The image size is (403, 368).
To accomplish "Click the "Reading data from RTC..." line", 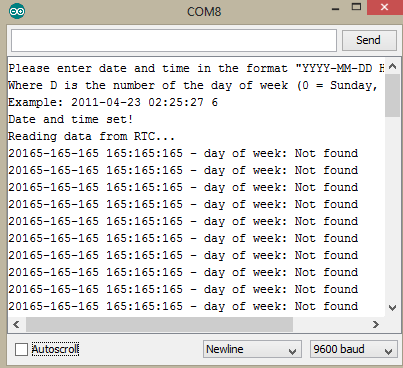I will 91,136.
